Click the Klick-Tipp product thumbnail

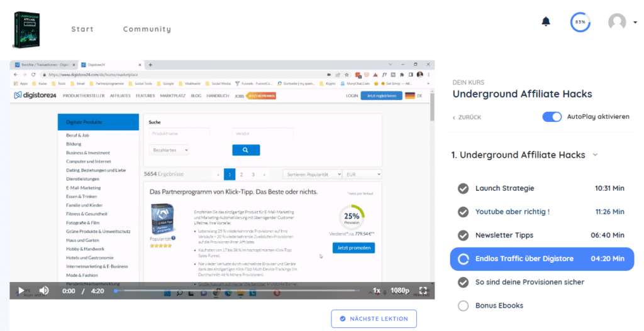pos(163,219)
